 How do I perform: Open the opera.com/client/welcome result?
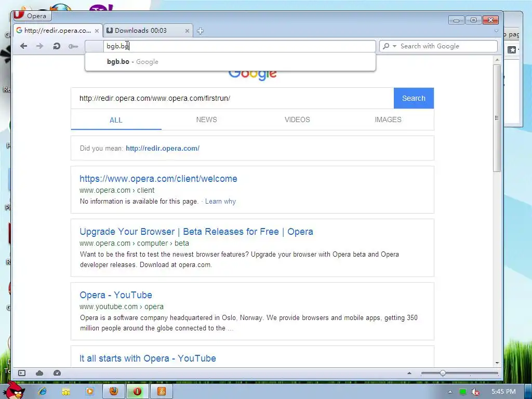click(x=158, y=179)
